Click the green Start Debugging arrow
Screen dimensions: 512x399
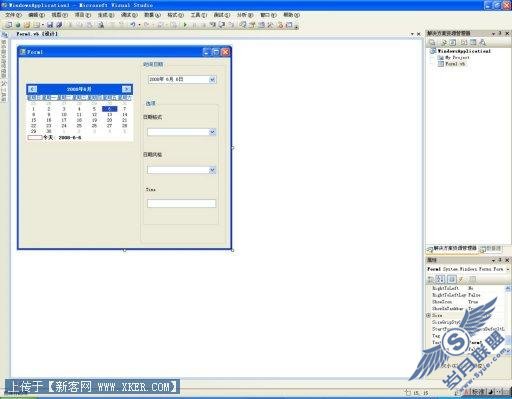click(185, 25)
